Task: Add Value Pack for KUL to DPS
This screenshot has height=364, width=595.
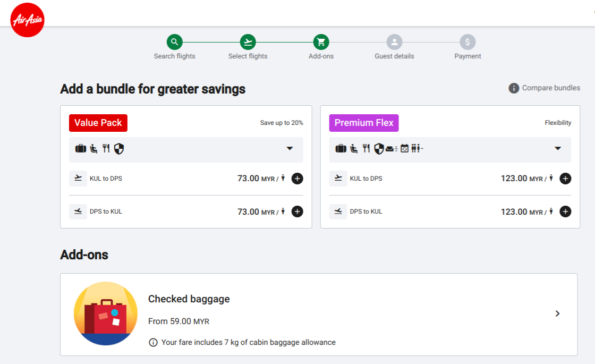Action: pos(297,179)
